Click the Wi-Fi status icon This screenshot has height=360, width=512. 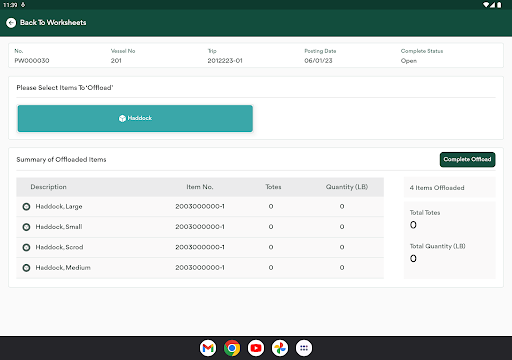point(486,5)
